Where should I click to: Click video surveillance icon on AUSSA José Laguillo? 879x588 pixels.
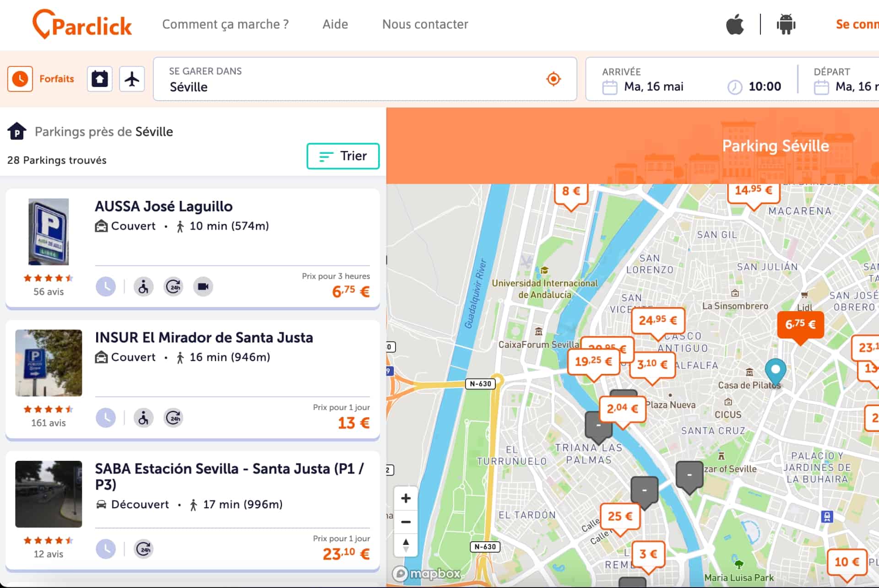click(x=203, y=287)
